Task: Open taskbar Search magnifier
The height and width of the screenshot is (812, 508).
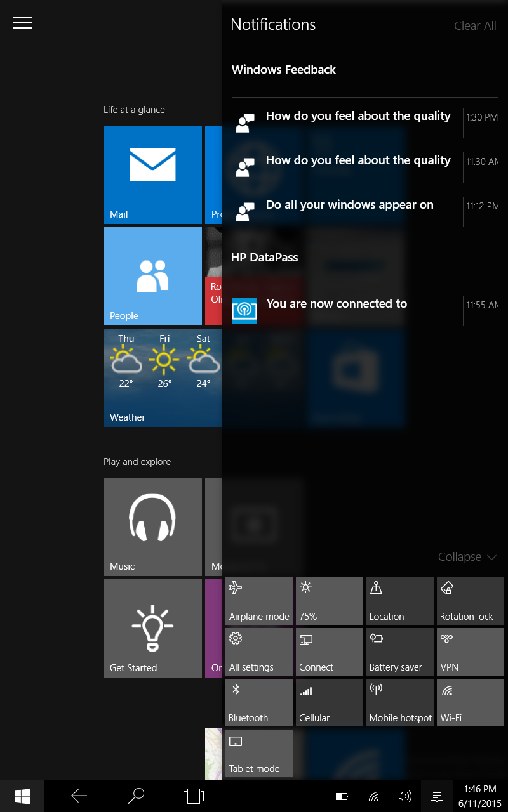Action: (x=136, y=796)
